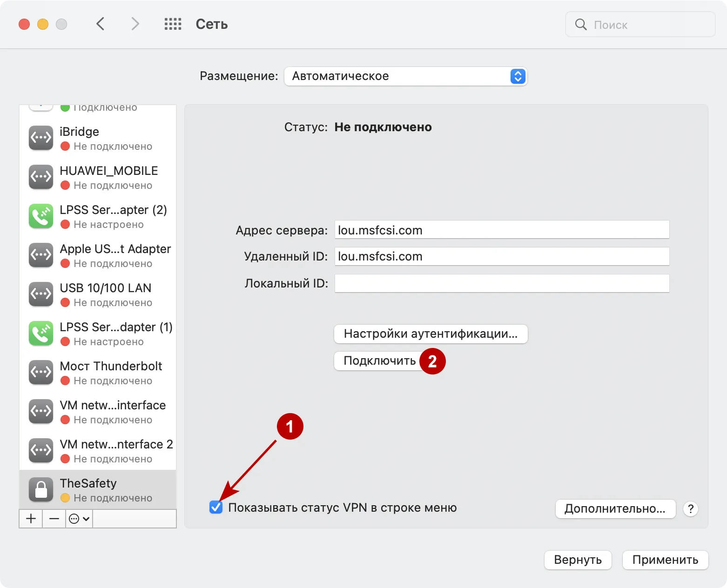Expand the Размещение selector stepper arrows
Image resolution: width=727 pixels, height=588 pixels.
click(517, 76)
